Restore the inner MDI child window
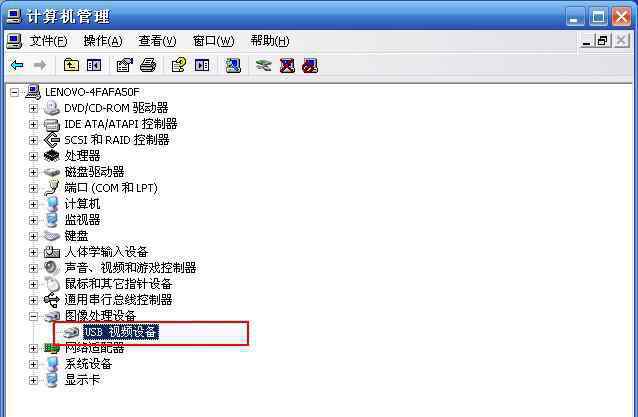 click(603, 41)
